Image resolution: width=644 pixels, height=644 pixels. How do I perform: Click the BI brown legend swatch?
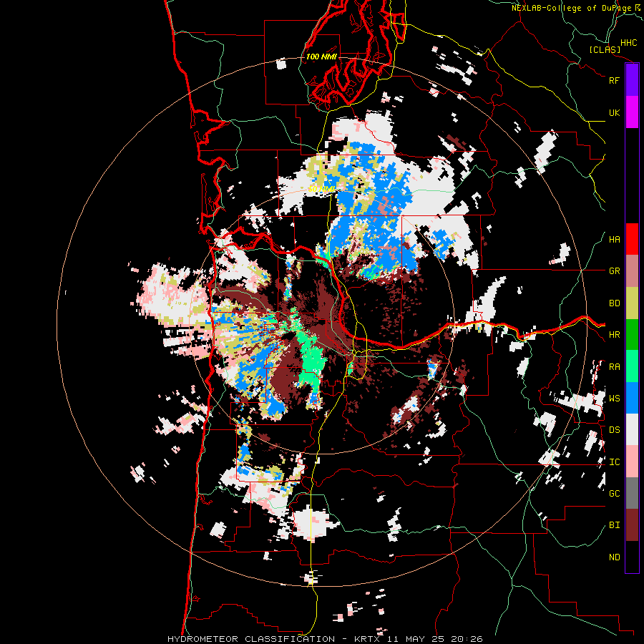(x=632, y=525)
